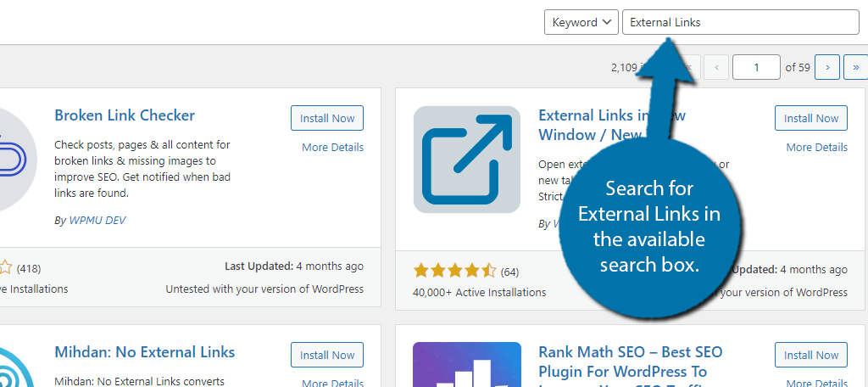The width and height of the screenshot is (868, 387).
Task: Click the Mihdan: No External Links plugin icon
Action: pyautogui.click(x=17, y=365)
